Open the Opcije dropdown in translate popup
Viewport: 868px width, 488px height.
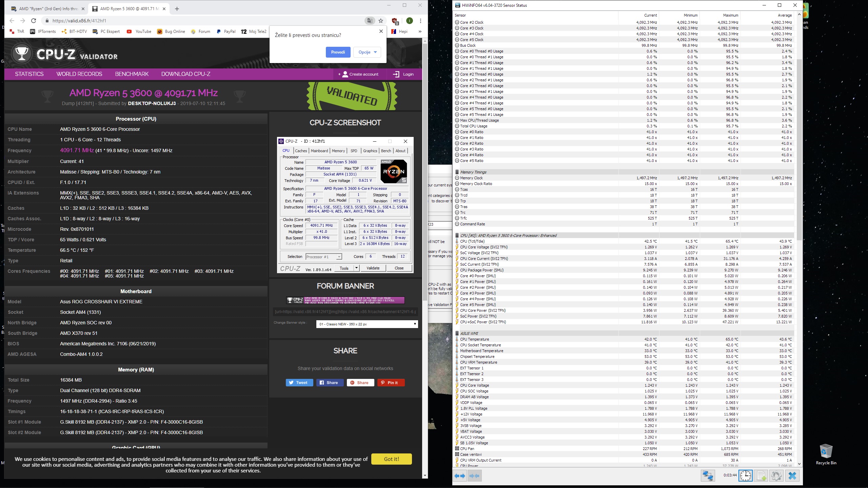[367, 52]
